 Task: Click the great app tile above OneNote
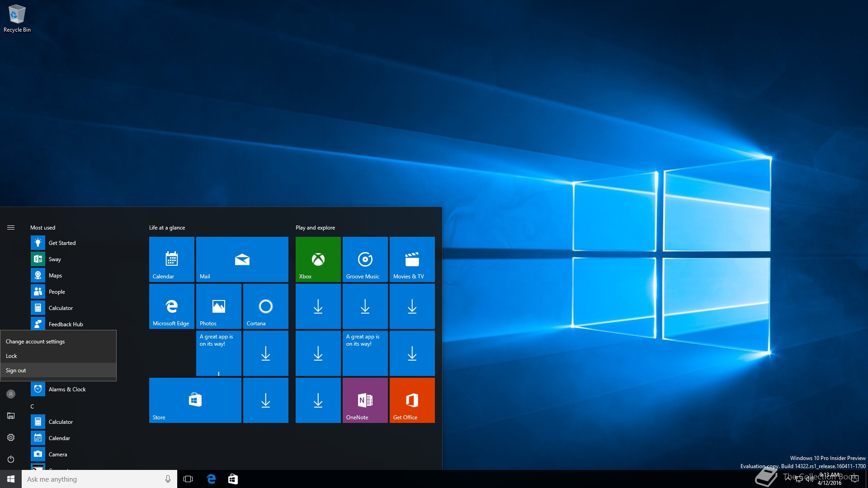click(x=365, y=353)
